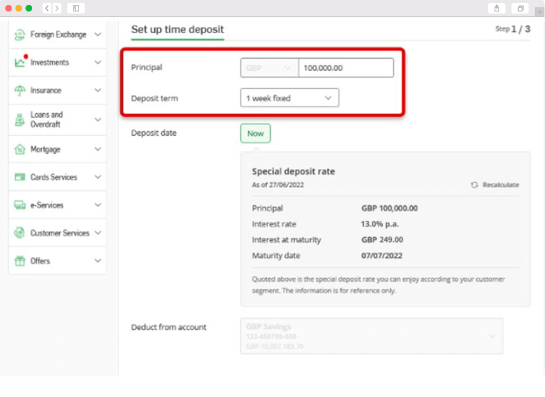The width and height of the screenshot is (545, 397).
Task: Click the principal amount input field
Action: tap(346, 68)
